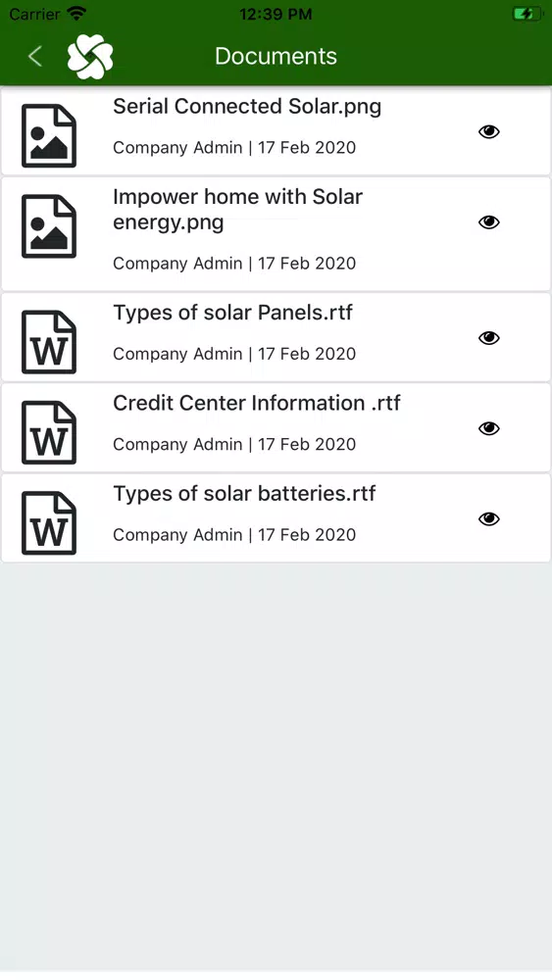Viewport: 552px width, 980px height.
Task: Click the white pinwheel app logo
Action: (90, 56)
